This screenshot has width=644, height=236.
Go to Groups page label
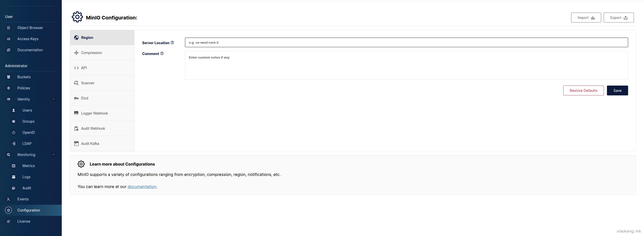tap(28, 121)
